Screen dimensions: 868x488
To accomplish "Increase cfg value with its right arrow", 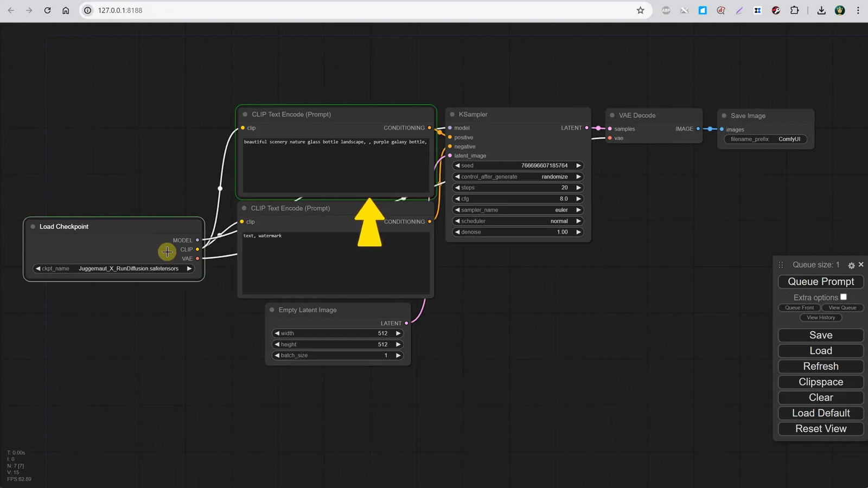I will pos(578,199).
